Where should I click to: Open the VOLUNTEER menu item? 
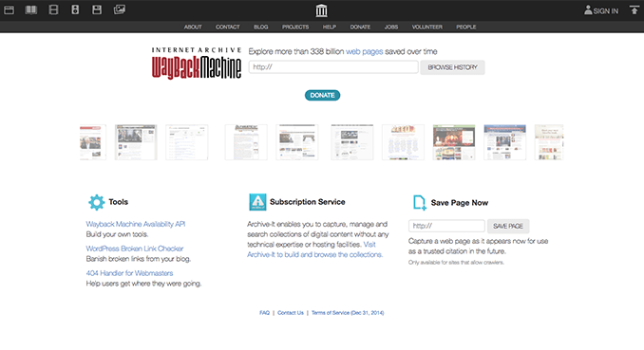(427, 28)
